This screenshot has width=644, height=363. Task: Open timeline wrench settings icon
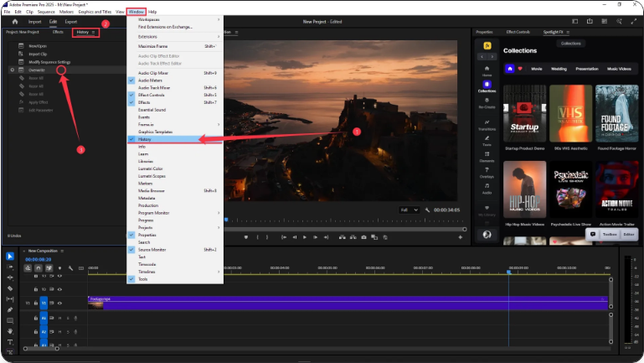pos(70,268)
